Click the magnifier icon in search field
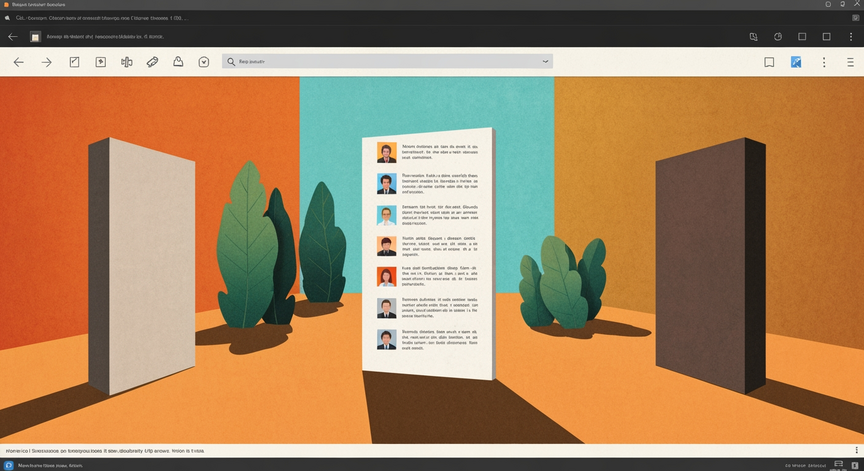 (x=231, y=62)
